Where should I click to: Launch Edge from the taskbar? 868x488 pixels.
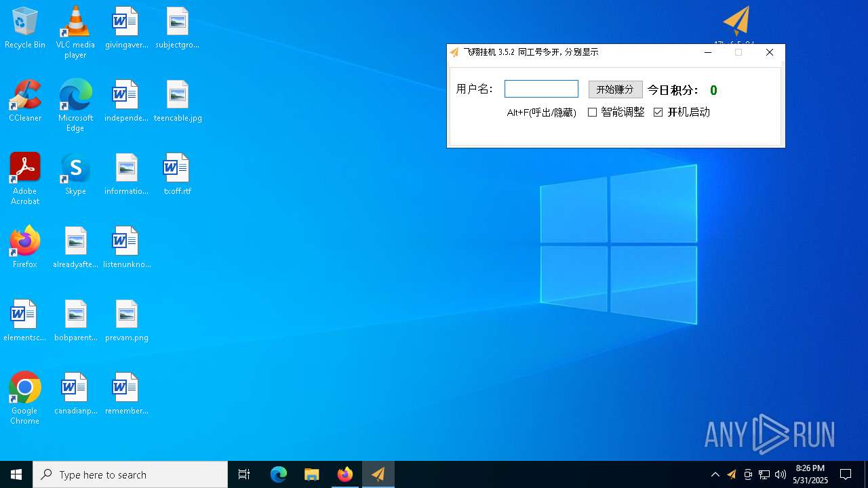[x=279, y=474]
